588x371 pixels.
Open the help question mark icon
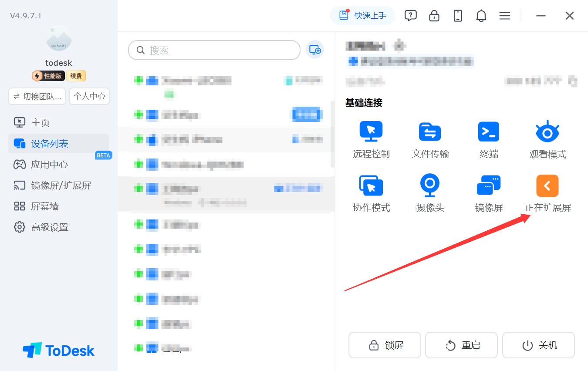(410, 16)
